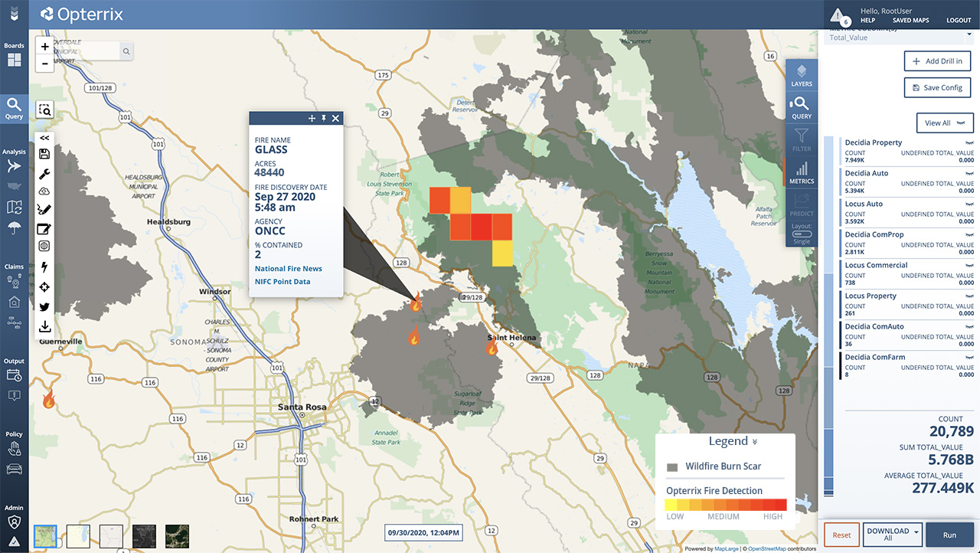Open the Twitter bird tool

tap(44, 307)
